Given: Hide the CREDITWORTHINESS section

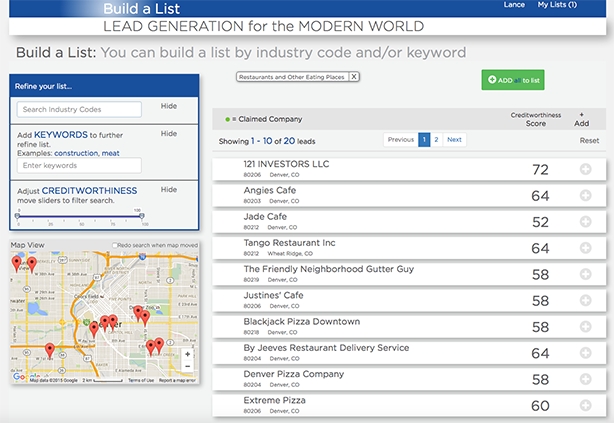Looking at the screenshot, I should tap(169, 190).
